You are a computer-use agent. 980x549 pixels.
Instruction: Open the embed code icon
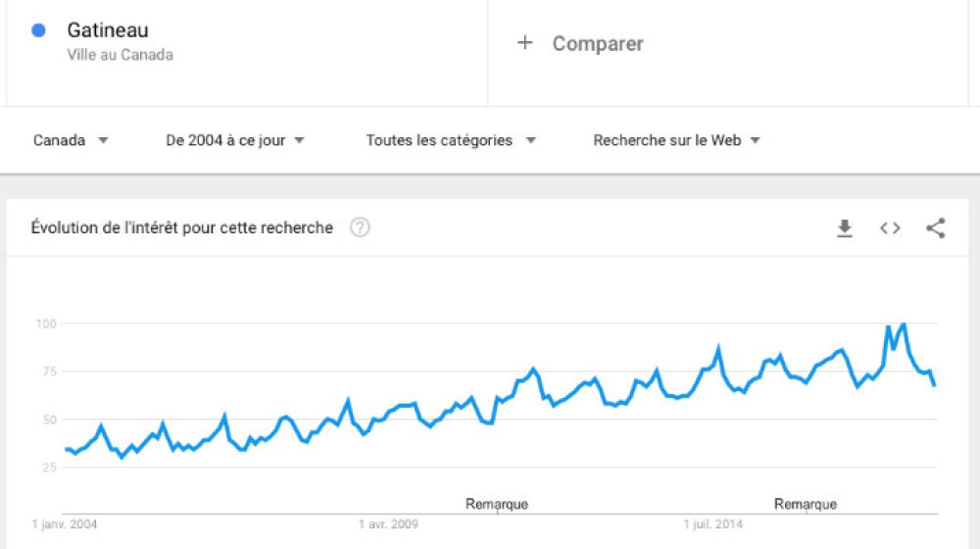coord(890,228)
